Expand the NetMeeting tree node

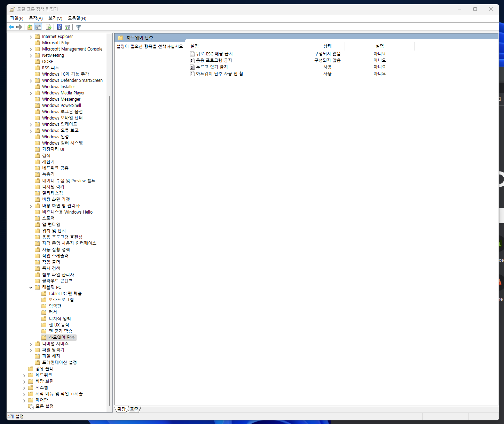pos(31,55)
